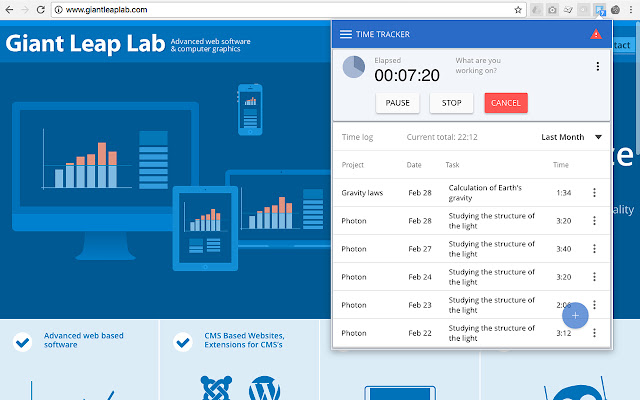Screen dimensions: 640x400
Task: Click the Joomla logo icon
Action: 216,388
